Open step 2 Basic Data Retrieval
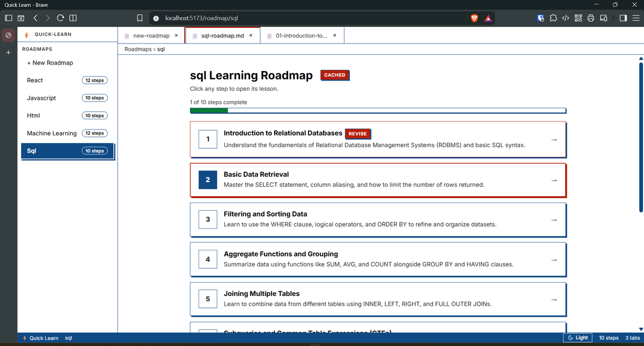 point(378,179)
